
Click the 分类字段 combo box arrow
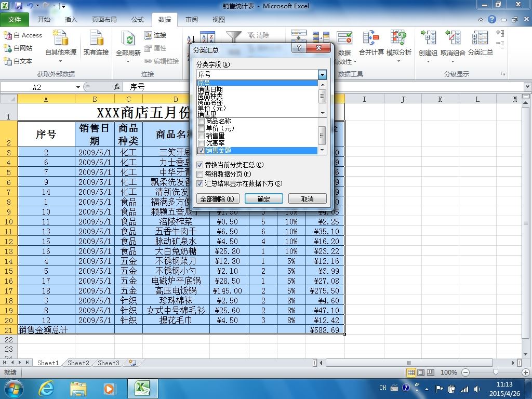[x=322, y=74]
